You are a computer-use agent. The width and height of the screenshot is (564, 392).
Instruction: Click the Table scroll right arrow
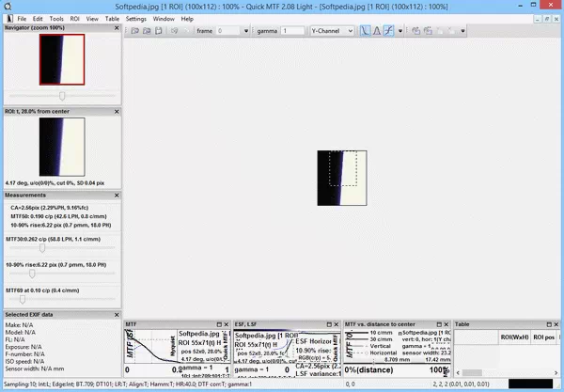556,373
